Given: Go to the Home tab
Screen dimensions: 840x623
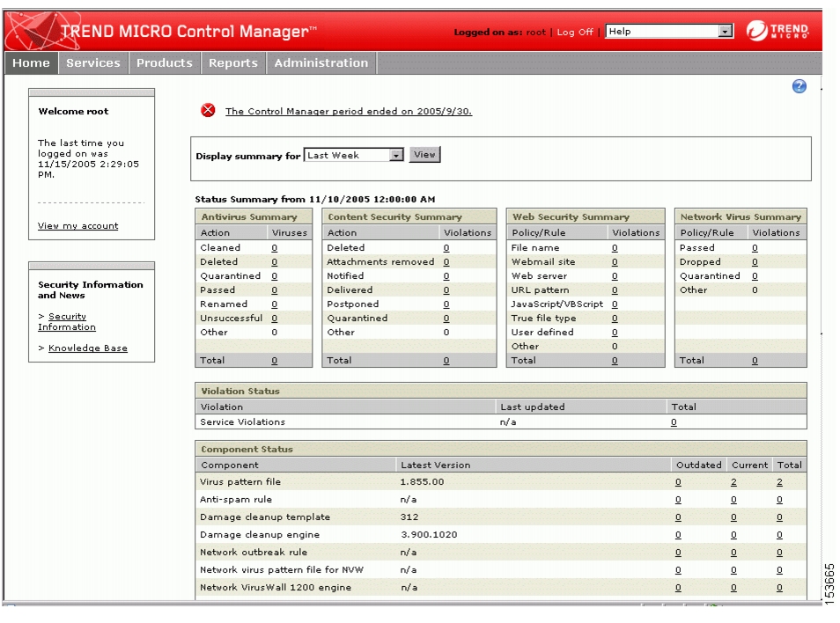Looking at the screenshot, I should pyautogui.click(x=31, y=62).
